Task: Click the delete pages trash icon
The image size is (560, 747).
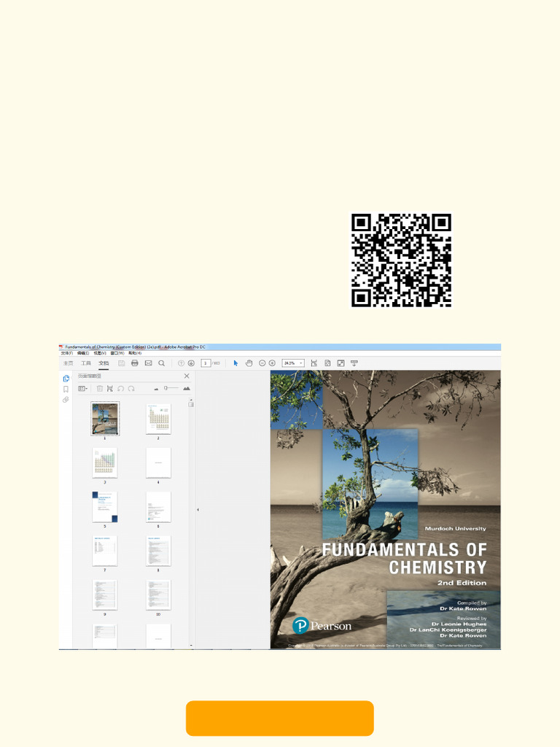Action: [99, 389]
